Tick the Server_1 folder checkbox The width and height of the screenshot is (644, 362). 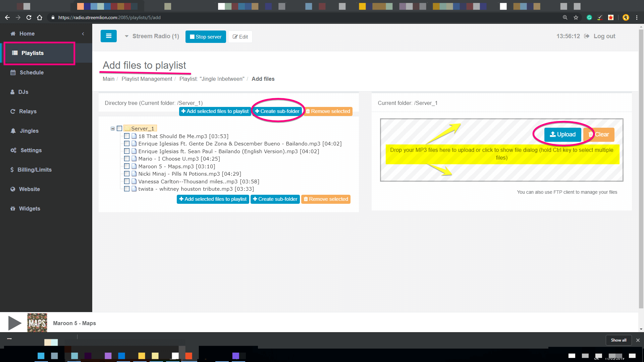pyautogui.click(x=119, y=128)
